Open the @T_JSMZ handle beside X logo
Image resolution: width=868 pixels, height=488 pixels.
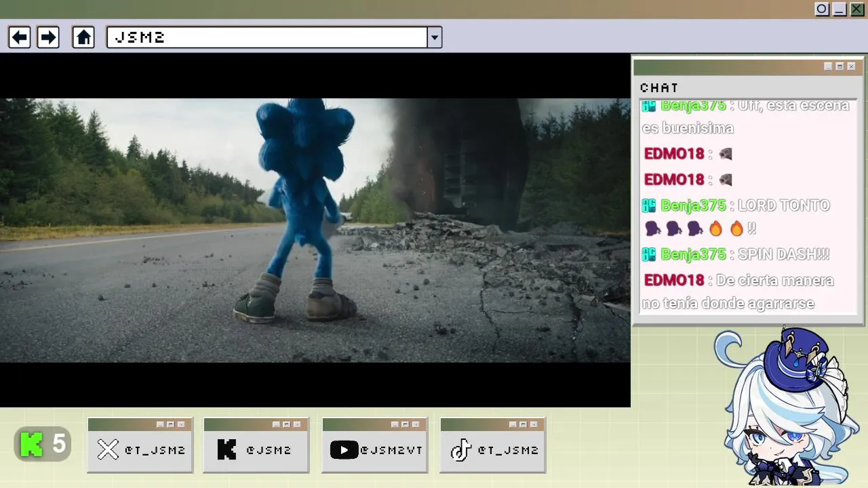point(155,450)
